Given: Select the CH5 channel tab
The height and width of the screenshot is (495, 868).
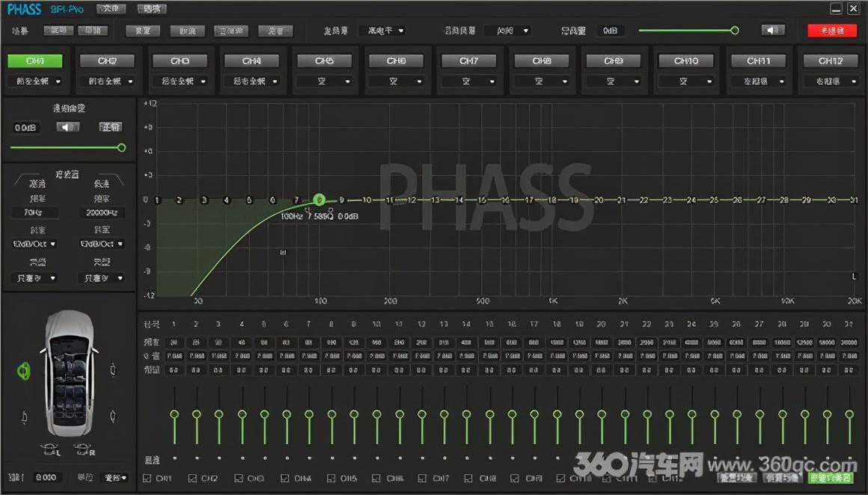Looking at the screenshot, I should click(x=324, y=61).
